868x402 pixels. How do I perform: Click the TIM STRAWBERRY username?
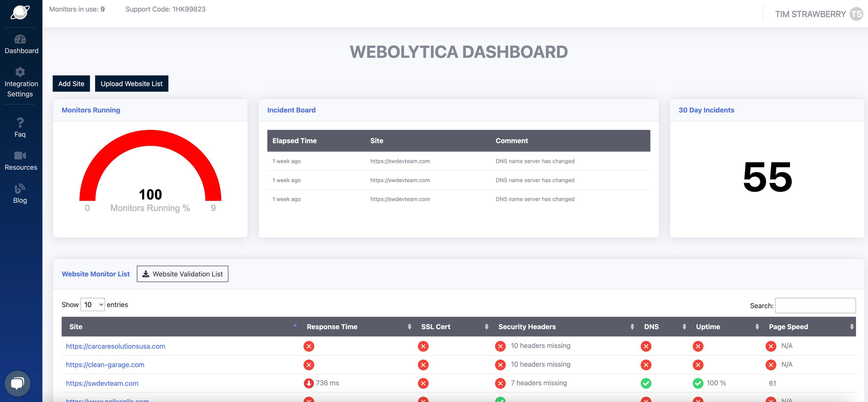pyautogui.click(x=810, y=14)
